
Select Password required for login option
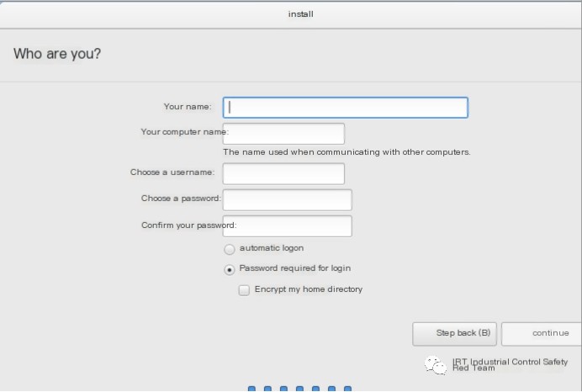point(230,269)
